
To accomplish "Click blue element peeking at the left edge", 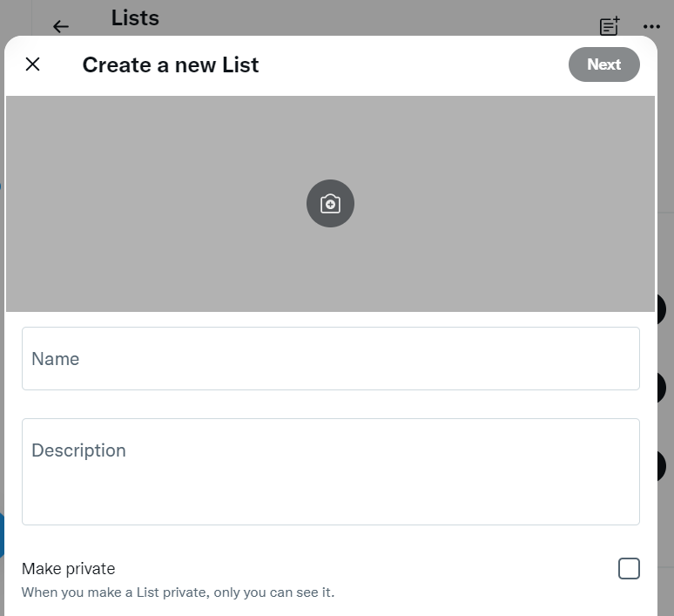I will (2, 536).
